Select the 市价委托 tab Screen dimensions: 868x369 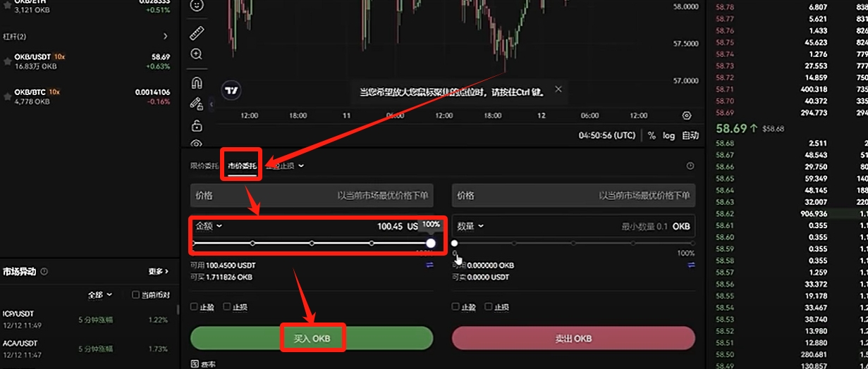click(x=242, y=166)
